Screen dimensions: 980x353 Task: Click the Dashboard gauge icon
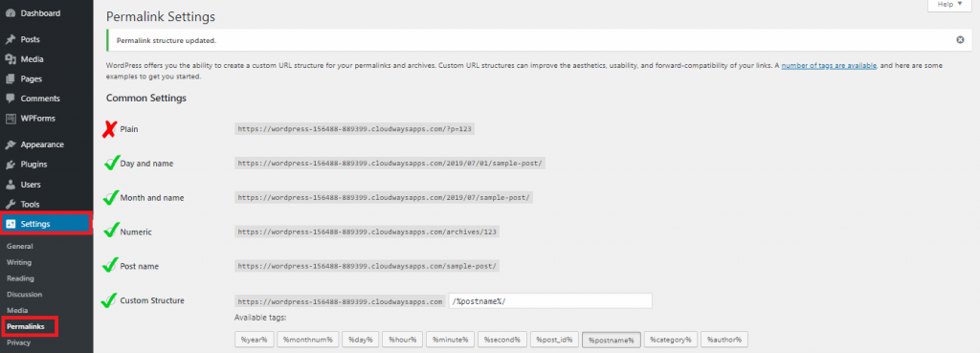(10, 13)
